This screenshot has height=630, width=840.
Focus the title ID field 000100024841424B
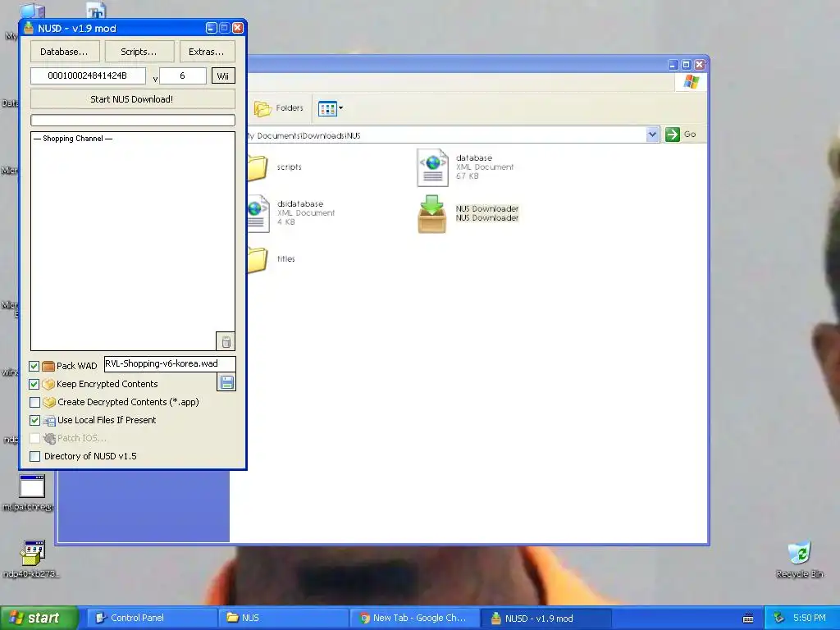pos(88,76)
